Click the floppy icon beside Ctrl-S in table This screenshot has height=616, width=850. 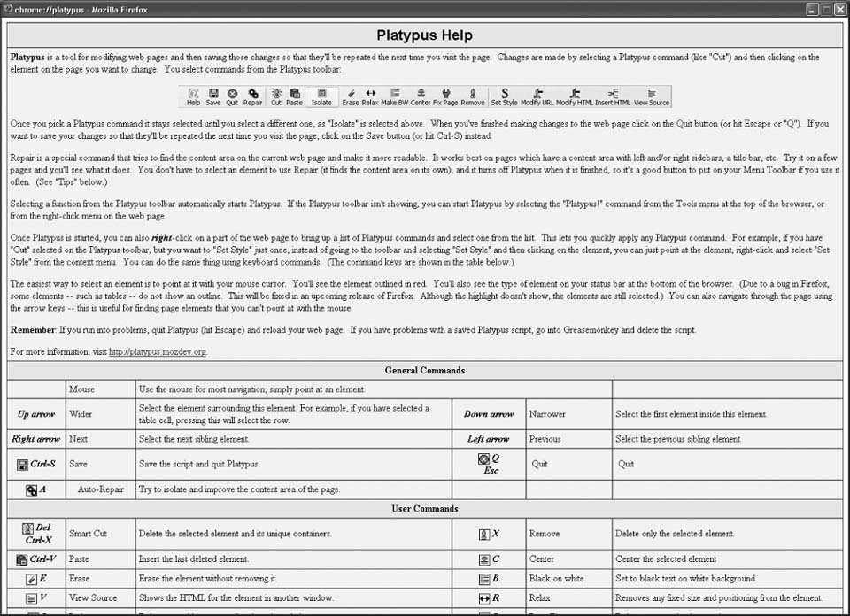point(22,465)
